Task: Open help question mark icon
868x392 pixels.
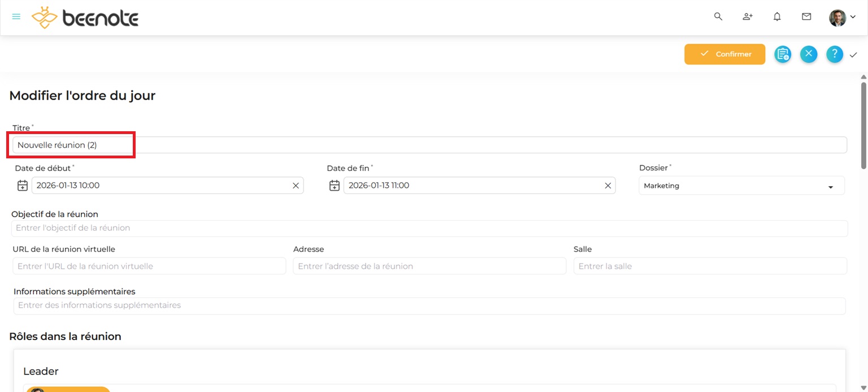Action: click(x=835, y=54)
